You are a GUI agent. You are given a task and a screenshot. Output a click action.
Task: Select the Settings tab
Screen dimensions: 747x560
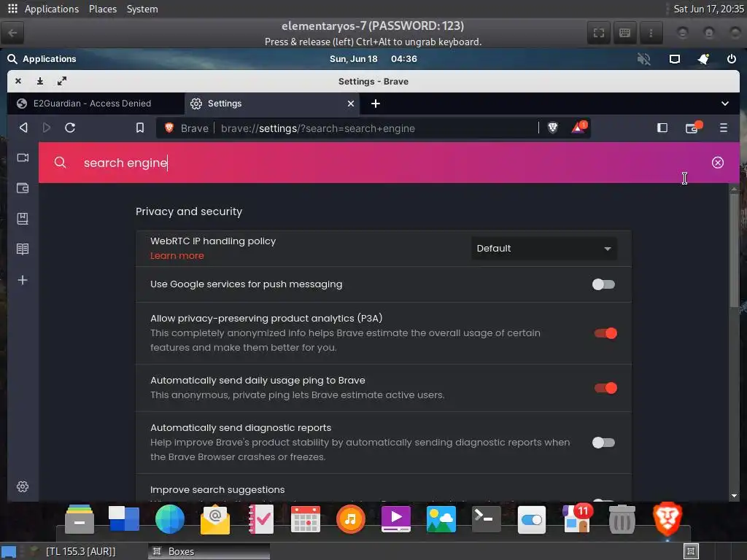tap(272, 104)
